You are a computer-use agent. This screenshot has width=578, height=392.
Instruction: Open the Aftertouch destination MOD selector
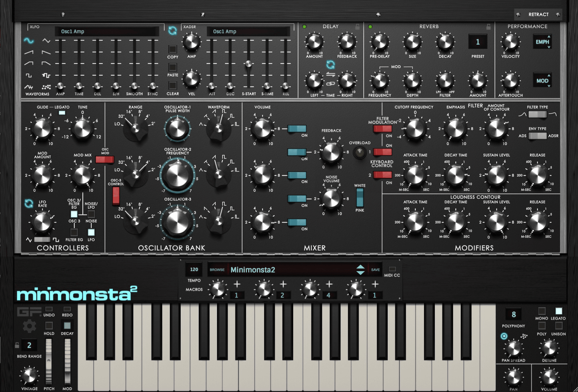pos(542,80)
